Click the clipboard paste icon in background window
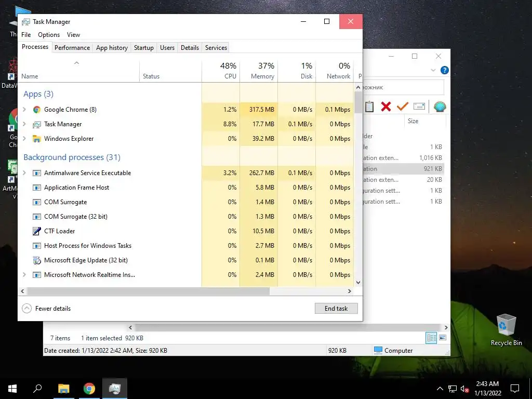 tap(369, 107)
